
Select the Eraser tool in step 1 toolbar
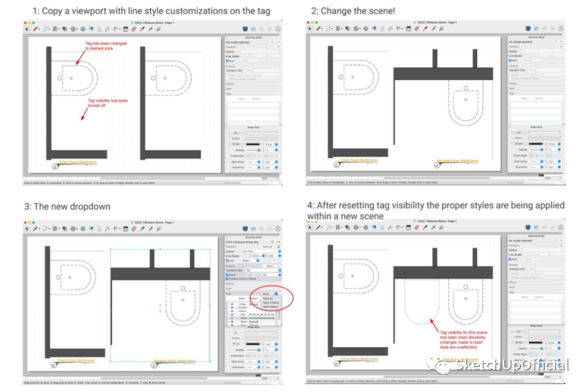click(x=134, y=29)
